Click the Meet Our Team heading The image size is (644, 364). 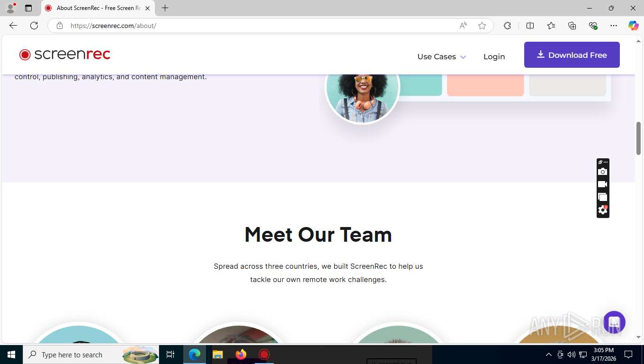tap(318, 235)
